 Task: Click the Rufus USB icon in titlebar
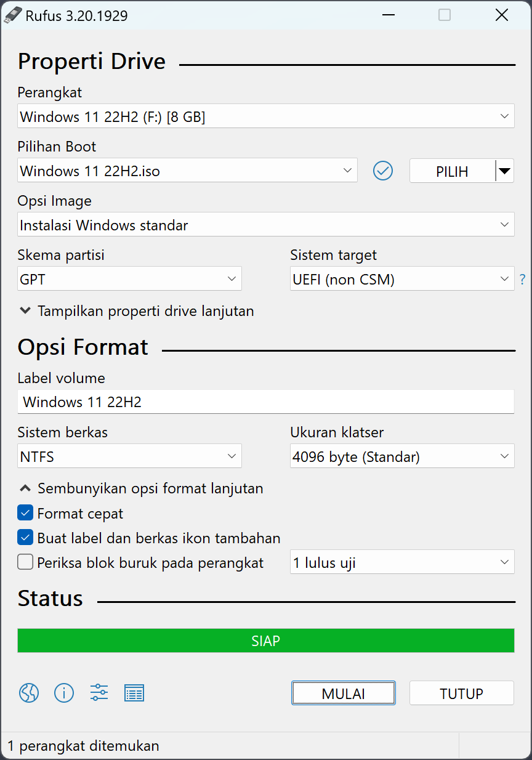(13, 14)
